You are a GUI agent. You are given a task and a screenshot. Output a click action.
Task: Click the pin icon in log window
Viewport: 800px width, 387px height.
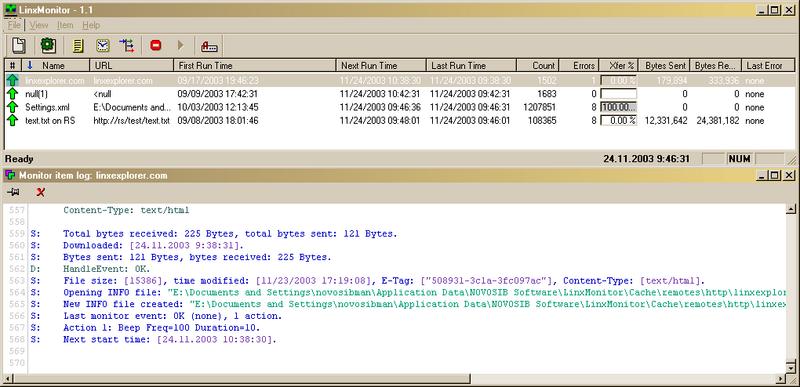click(x=14, y=192)
